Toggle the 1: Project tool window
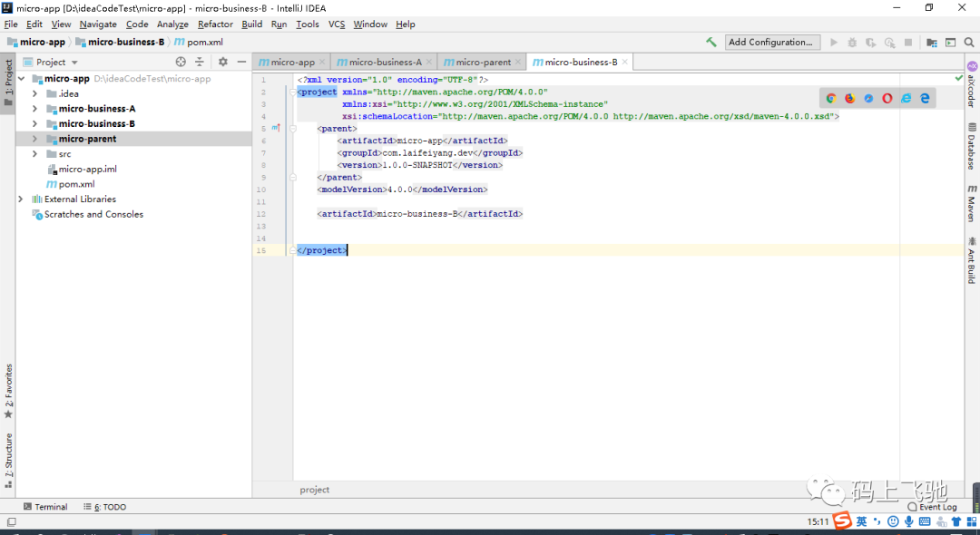 [8, 83]
